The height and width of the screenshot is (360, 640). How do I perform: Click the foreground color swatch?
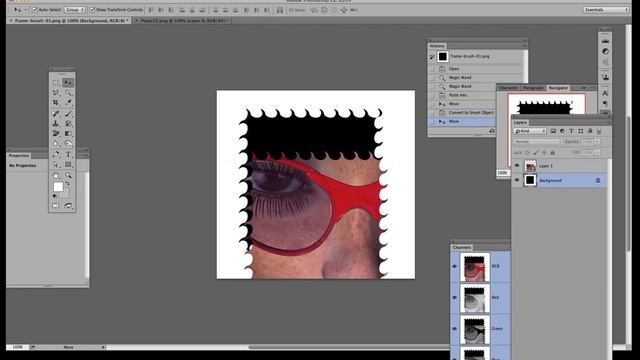click(58, 187)
